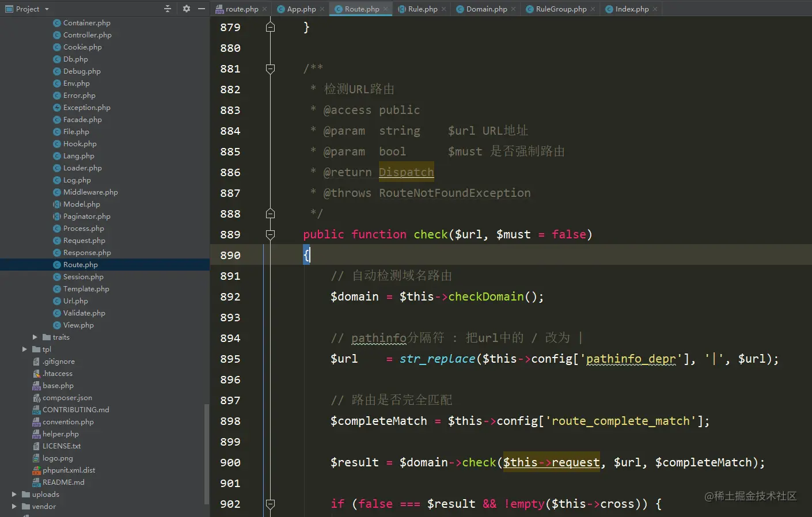The image size is (812, 517).
Task: Close the App.php tab
Action: tap(322, 9)
